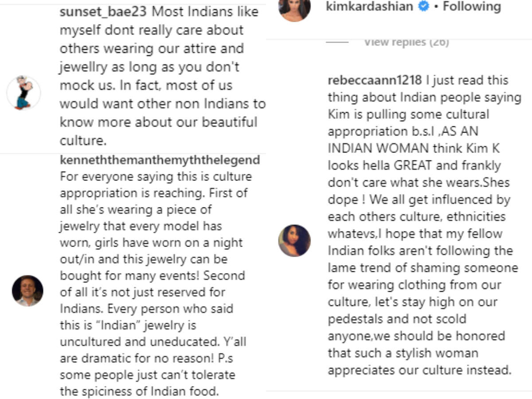Open kimkardashian's profile photo in header
Screen dimensions: 532x399
(x=295, y=9)
